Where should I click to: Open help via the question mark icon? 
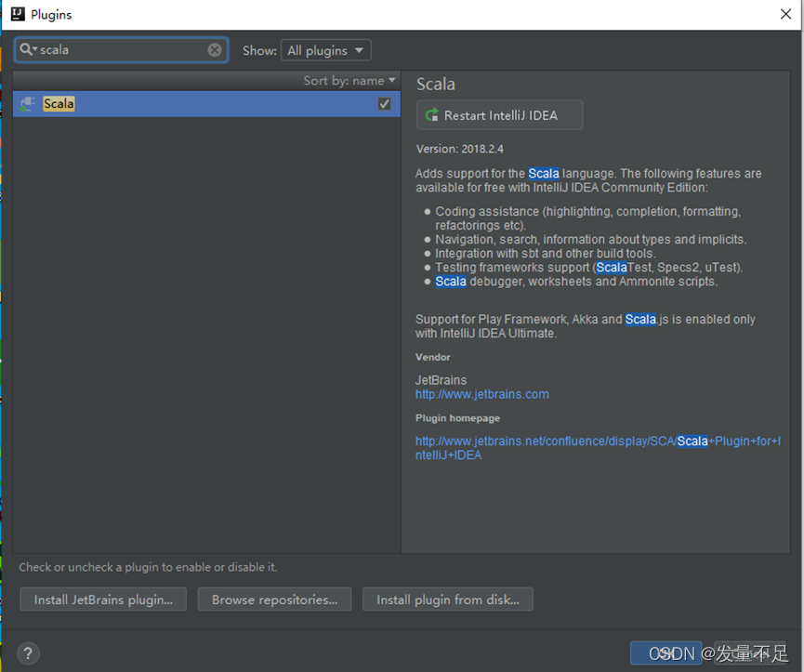tap(28, 653)
